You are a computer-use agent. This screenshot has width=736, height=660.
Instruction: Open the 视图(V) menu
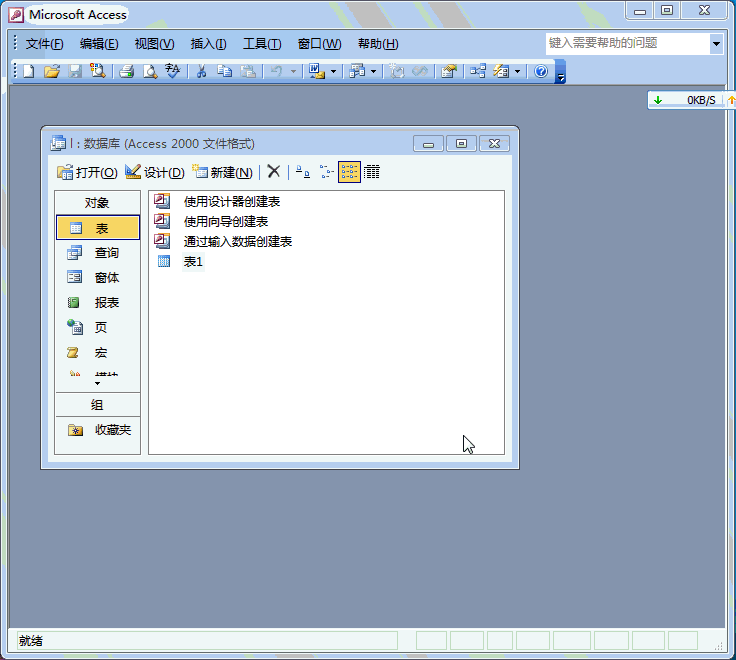154,44
